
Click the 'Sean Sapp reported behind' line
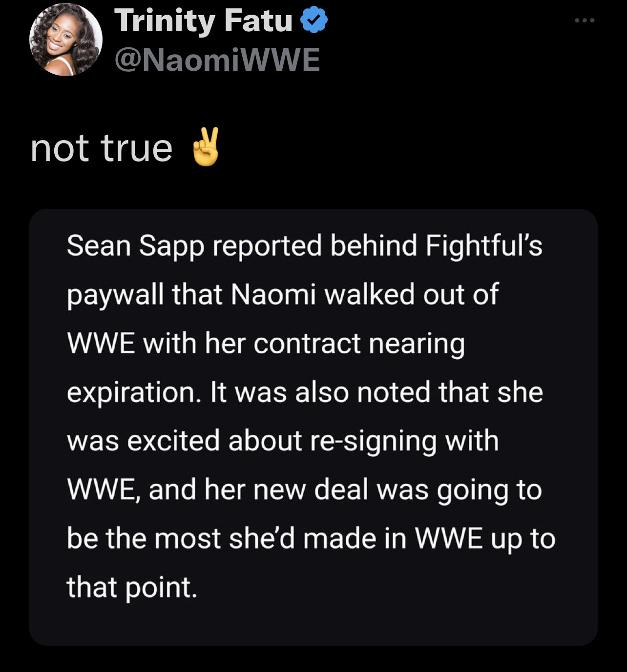[x=304, y=245]
